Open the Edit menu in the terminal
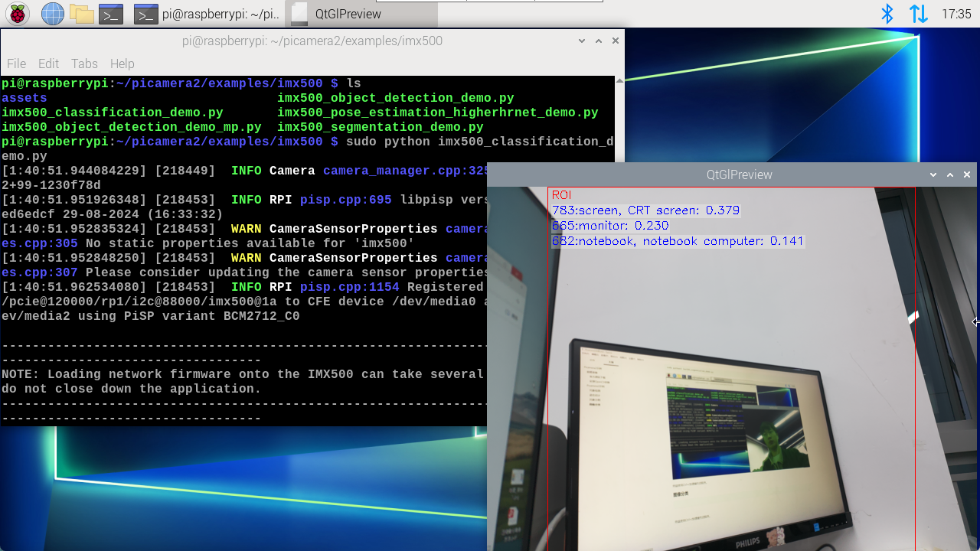Image resolution: width=980 pixels, height=551 pixels. (x=48, y=64)
